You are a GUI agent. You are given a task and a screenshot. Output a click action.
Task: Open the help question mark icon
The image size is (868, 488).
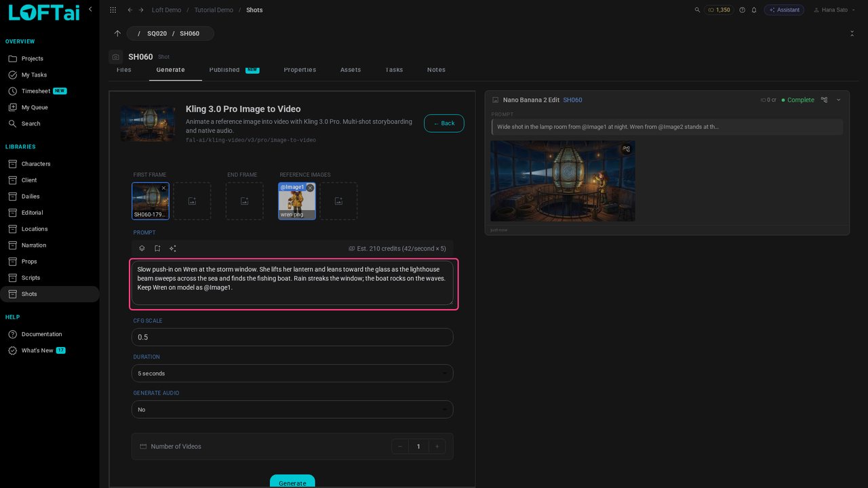tap(742, 10)
